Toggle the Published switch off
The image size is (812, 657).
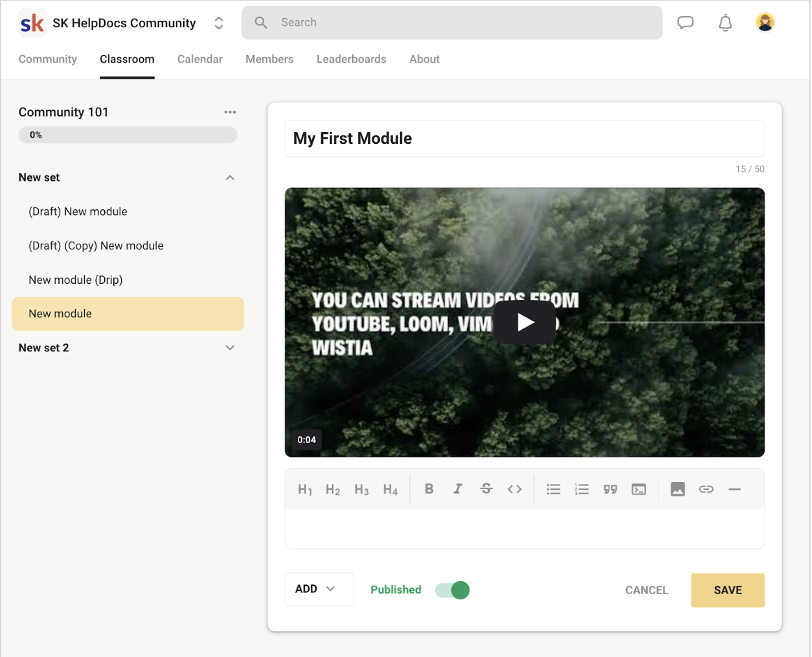(x=452, y=590)
